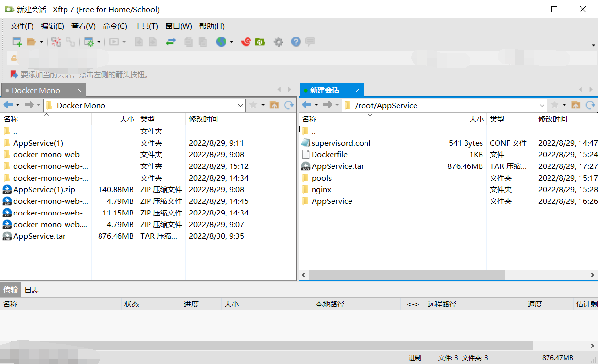Expand the open-folder toolbar dropdown arrow
The width and height of the screenshot is (598, 364).
(x=42, y=42)
